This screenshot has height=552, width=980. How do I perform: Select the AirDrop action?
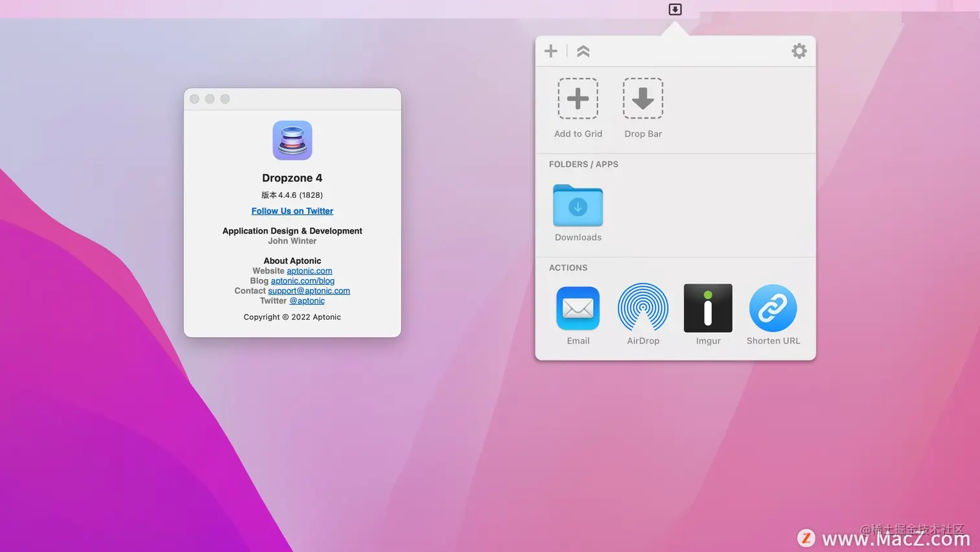pyautogui.click(x=643, y=307)
